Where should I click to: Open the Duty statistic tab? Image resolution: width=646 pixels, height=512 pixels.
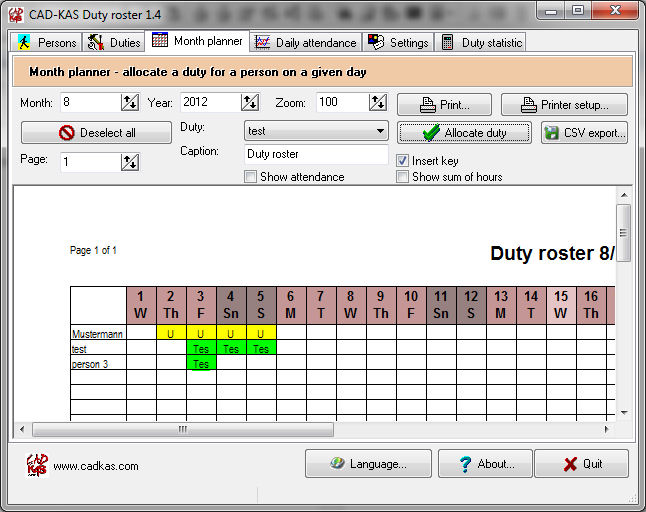tap(482, 42)
